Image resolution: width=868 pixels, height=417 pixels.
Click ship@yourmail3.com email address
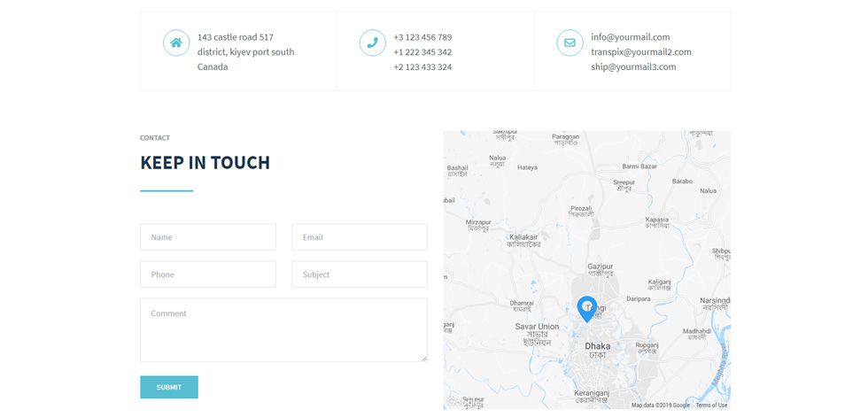coord(633,67)
